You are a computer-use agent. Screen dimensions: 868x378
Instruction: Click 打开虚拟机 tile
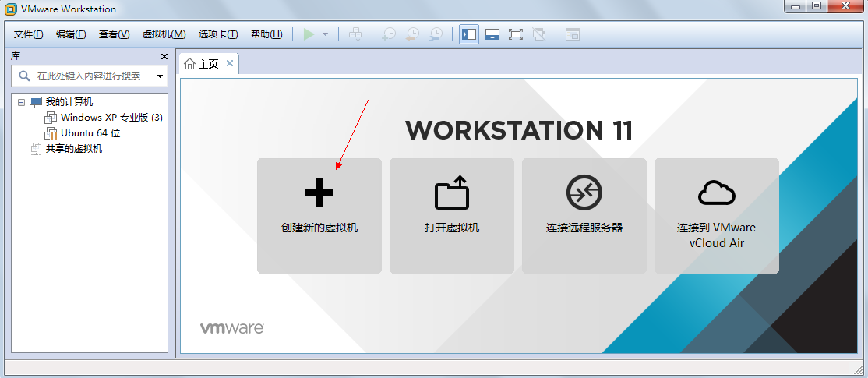(x=452, y=216)
